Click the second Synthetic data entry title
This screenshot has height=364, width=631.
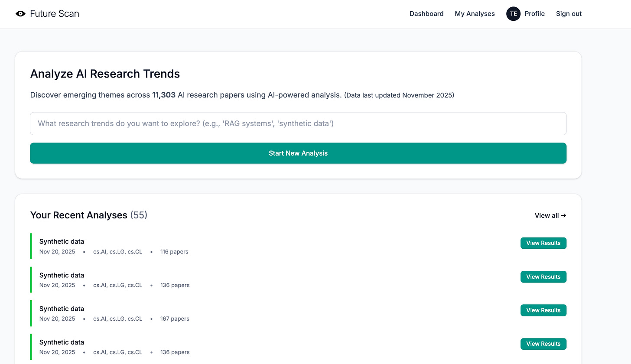tap(62, 275)
